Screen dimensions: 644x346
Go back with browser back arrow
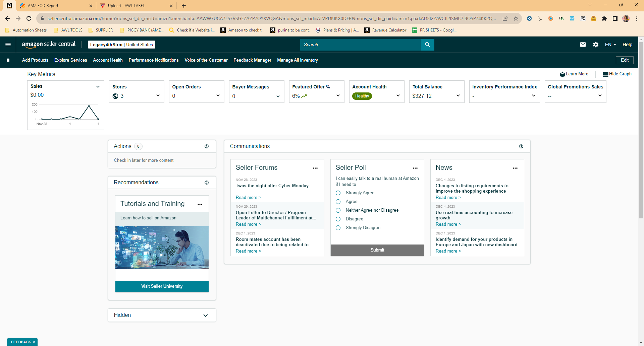[x=7, y=18]
